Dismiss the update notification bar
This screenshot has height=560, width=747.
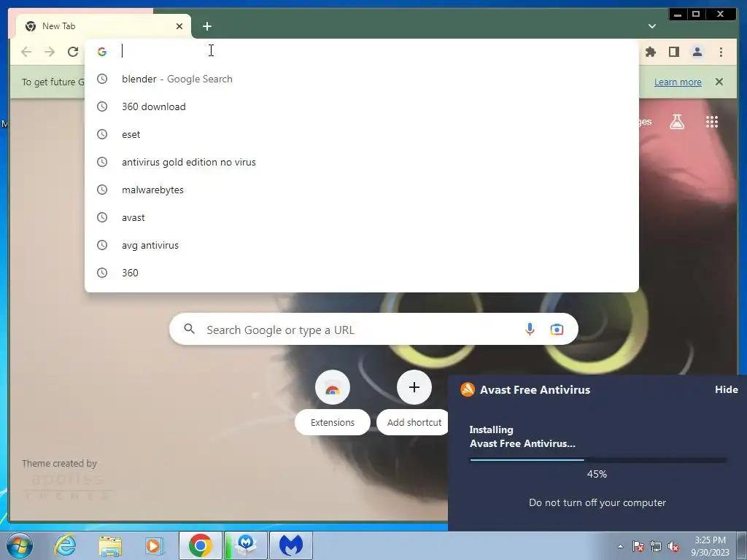(x=719, y=82)
